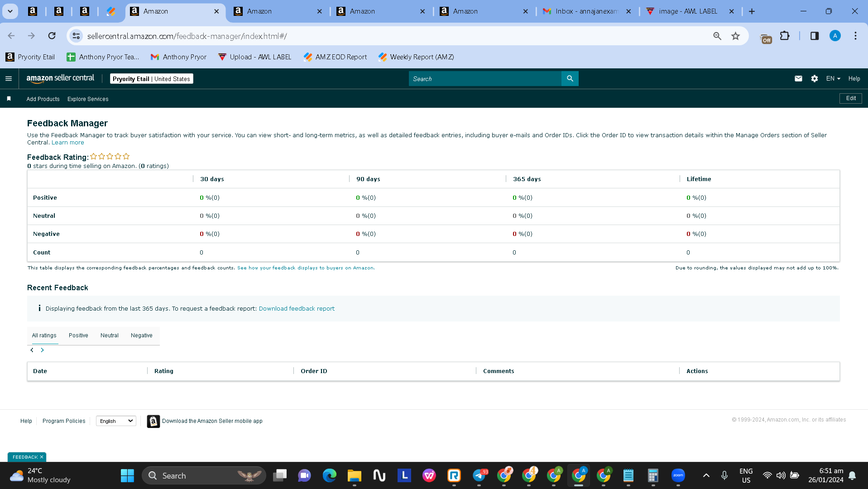Click the footer Help link

point(26,421)
